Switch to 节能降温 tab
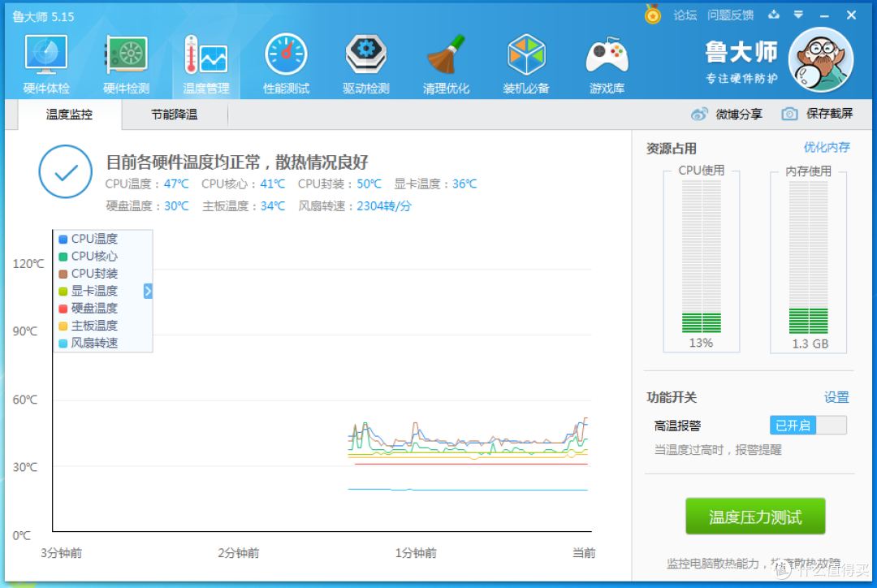The height and width of the screenshot is (588, 877). click(174, 115)
